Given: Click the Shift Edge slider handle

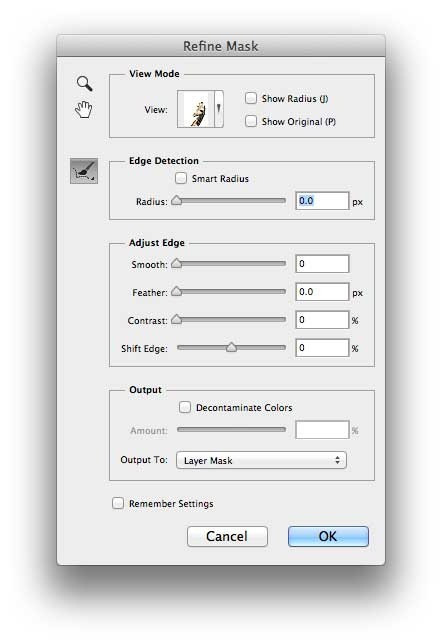Looking at the screenshot, I should (x=231, y=347).
